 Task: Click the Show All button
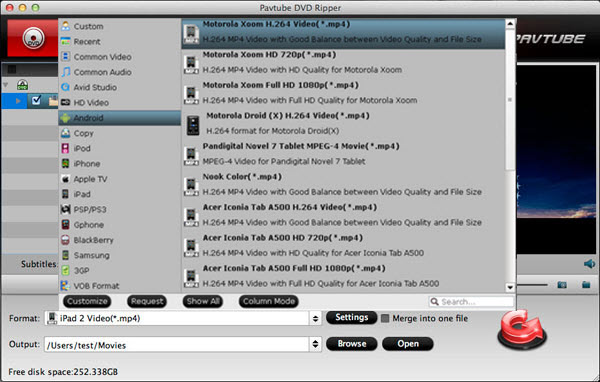click(x=203, y=301)
